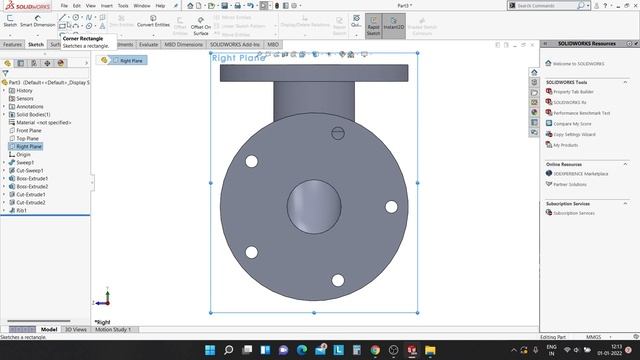Expand the Cut-Extrude2 feature

(4, 202)
